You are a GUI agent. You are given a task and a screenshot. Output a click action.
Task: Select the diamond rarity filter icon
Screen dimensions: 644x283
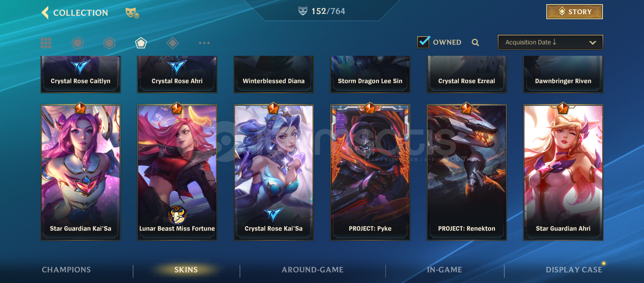(x=173, y=43)
